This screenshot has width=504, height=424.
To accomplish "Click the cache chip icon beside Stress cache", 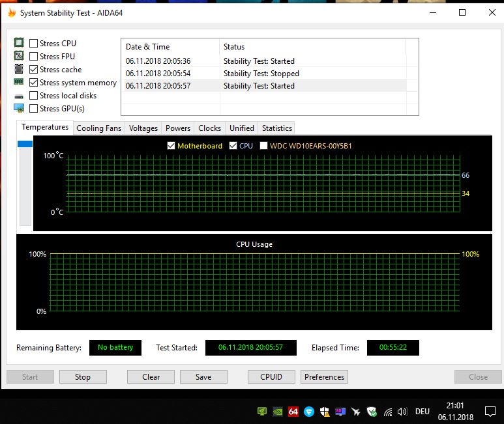I will coord(19,68).
